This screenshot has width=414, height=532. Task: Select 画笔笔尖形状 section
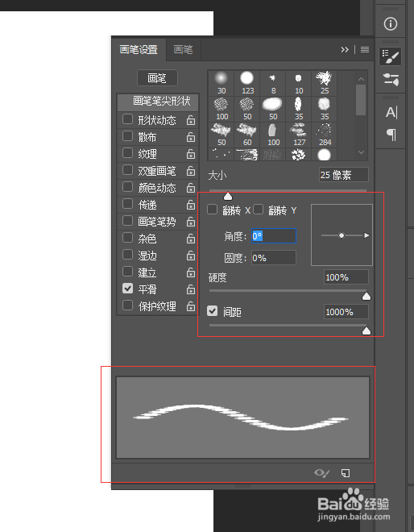[x=158, y=102]
